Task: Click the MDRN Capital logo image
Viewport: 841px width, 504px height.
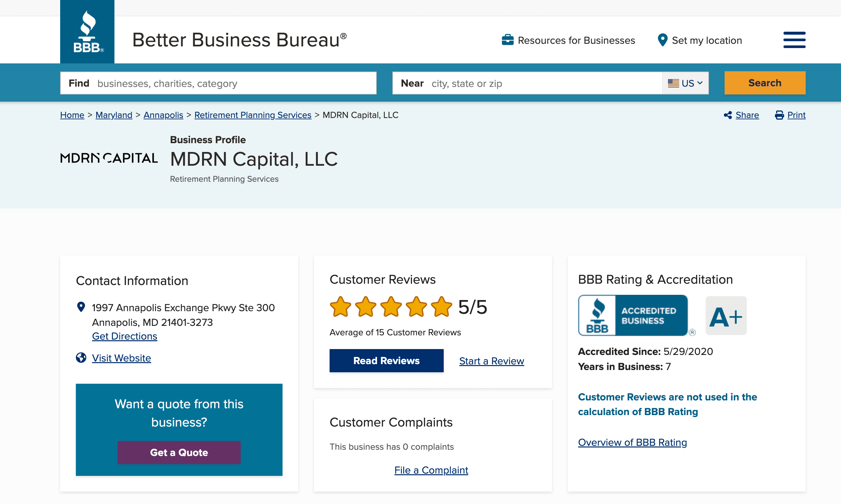Action: tap(109, 158)
